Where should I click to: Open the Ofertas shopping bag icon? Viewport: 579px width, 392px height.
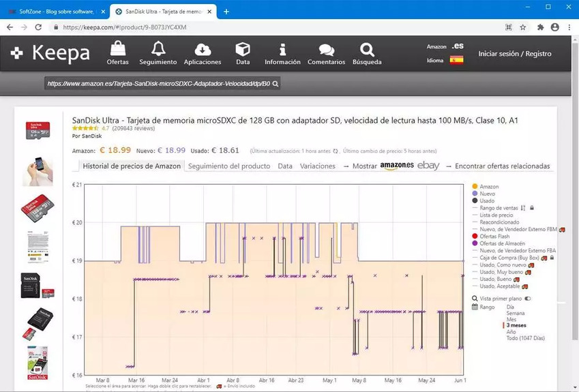(x=117, y=50)
